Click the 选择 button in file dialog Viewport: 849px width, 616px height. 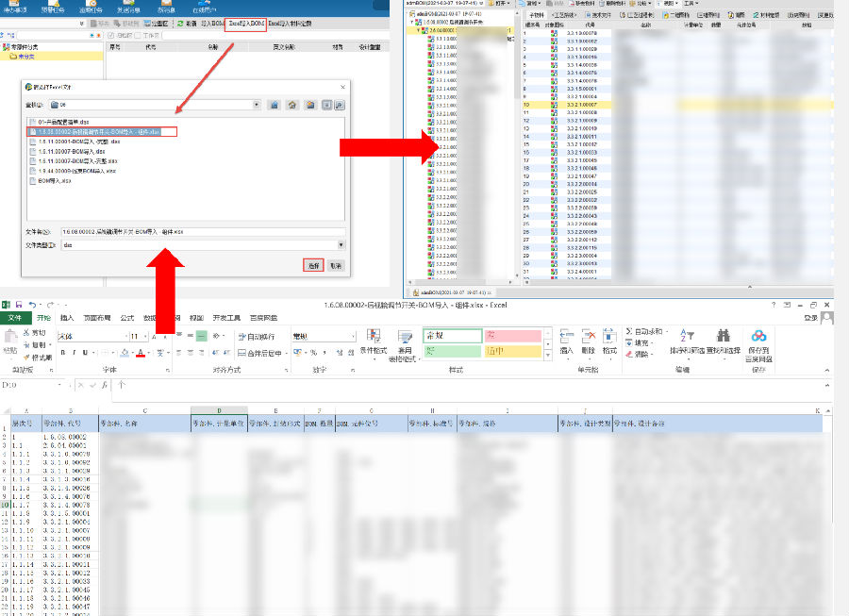tap(313, 266)
